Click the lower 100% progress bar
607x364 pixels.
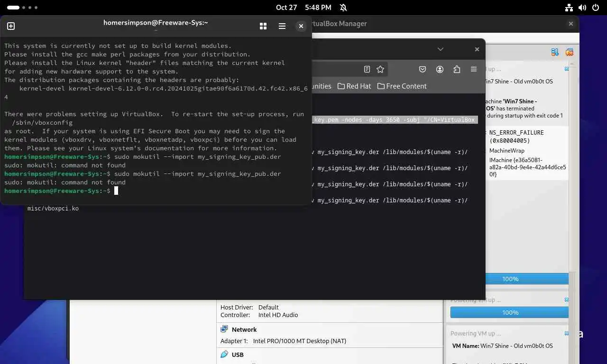pyautogui.click(x=509, y=312)
